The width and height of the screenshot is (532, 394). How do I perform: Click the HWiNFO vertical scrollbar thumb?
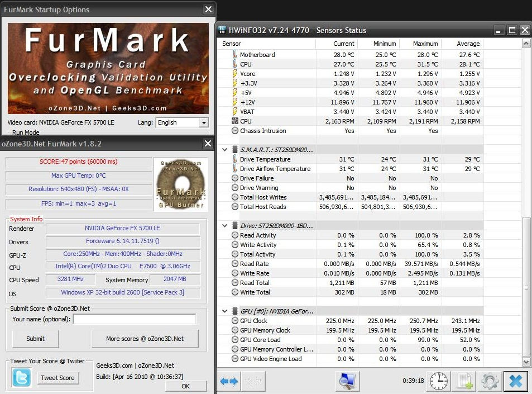pyautogui.click(x=526, y=287)
